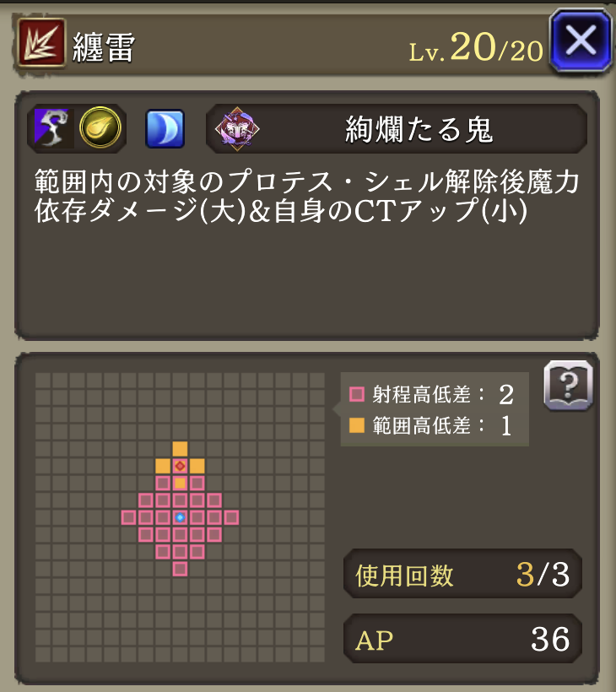Click the red 纏雷 skill attack icon
This screenshot has width=616, height=692.
pyautogui.click(x=41, y=43)
